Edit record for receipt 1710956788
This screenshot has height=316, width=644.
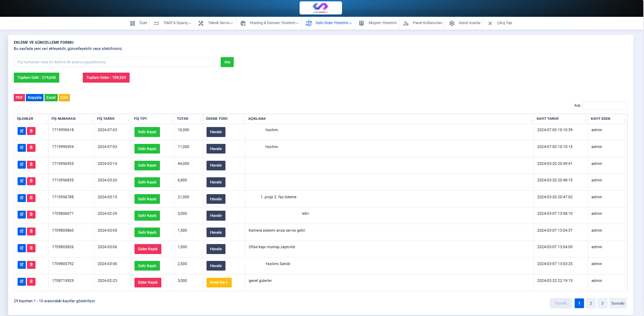tap(22, 198)
